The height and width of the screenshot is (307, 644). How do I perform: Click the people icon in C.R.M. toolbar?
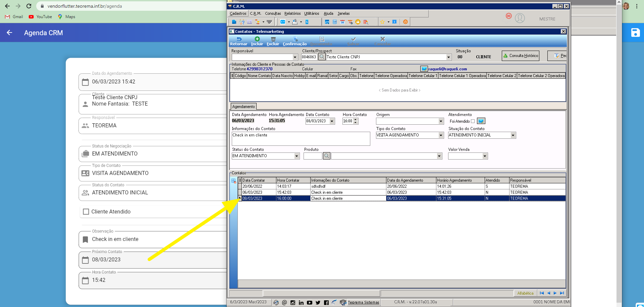pyautogui.click(x=242, y=22)
